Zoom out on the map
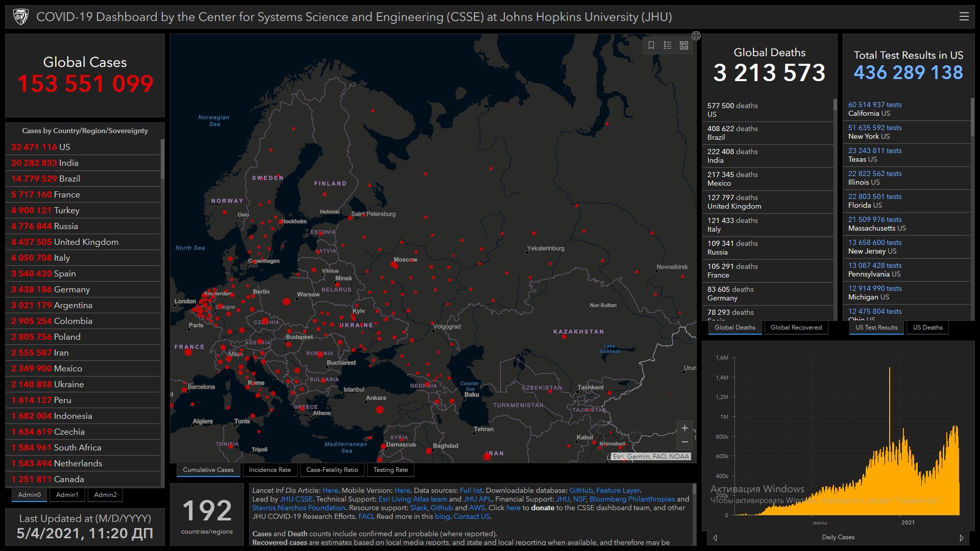 click(x=685, y=442)
